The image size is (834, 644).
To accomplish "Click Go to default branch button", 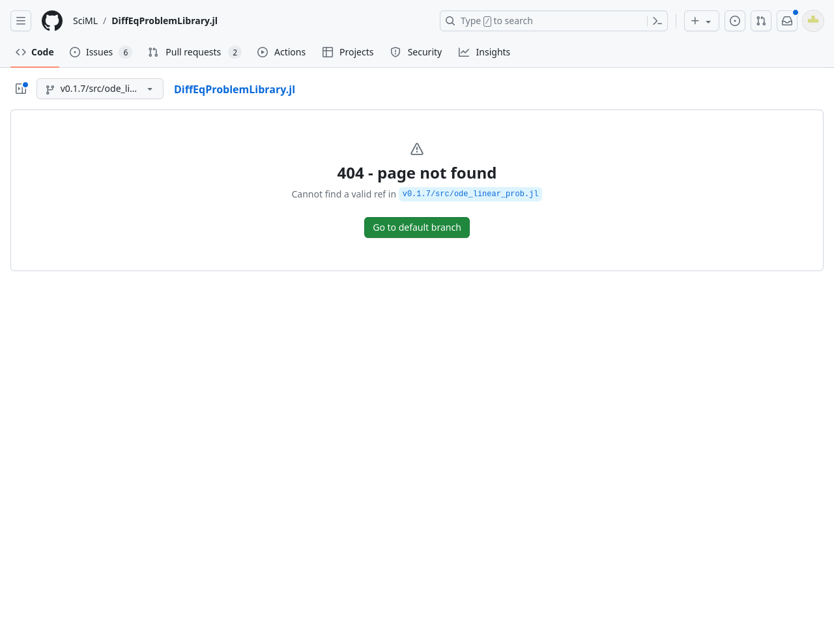I will tap(417, 227).
